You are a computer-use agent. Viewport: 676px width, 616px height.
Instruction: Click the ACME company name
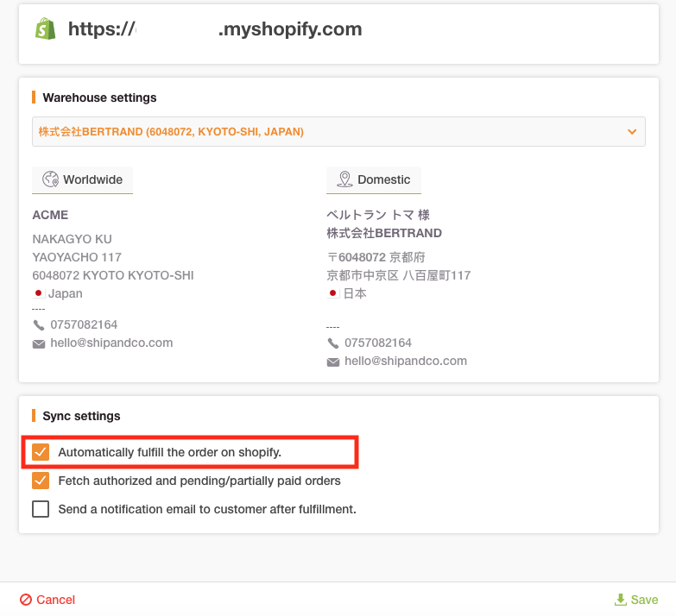pyautogui.click(x=50, y=215)
